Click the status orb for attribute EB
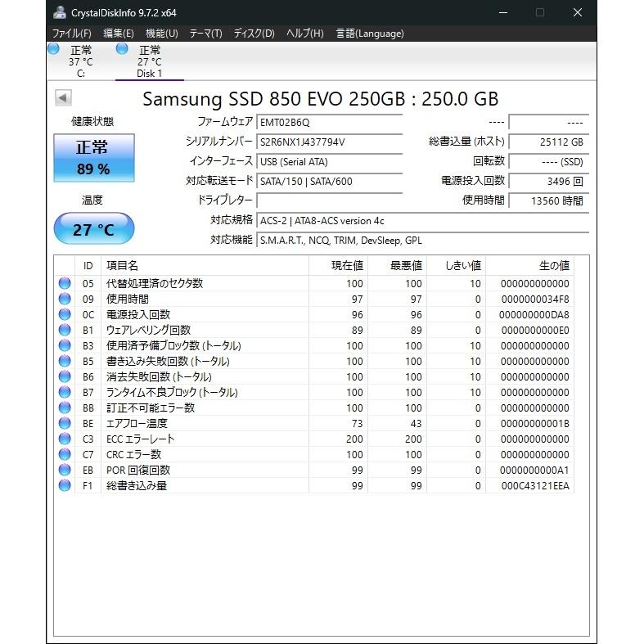This screenshot has height=644, width=644. [x=65, y=470]
